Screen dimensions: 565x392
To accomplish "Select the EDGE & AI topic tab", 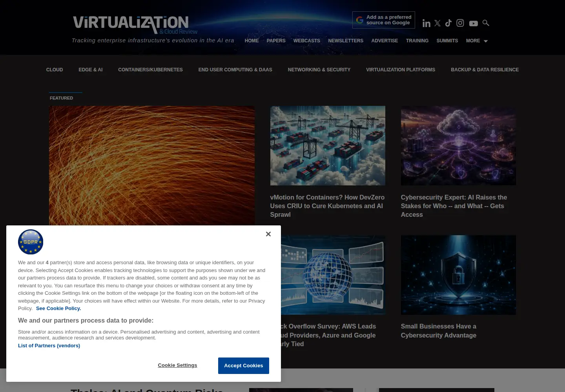I will tap(90, 70).
